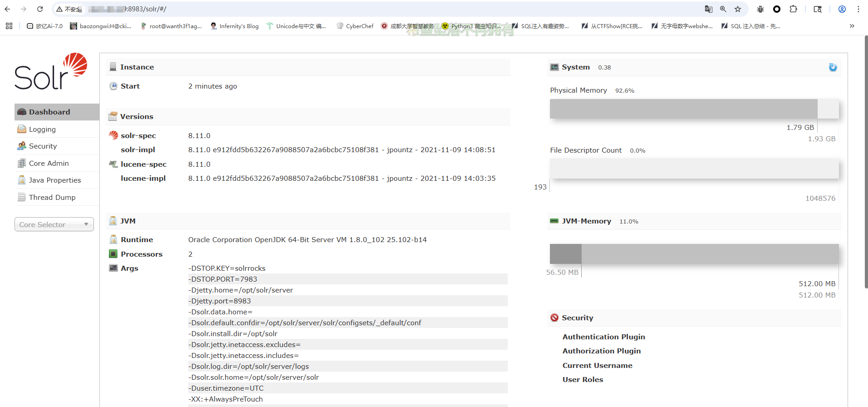Image resolution: width=868 pixels, height=407 pixels.
Task: Open the Security sidebar section
Action: coord(43,146)
